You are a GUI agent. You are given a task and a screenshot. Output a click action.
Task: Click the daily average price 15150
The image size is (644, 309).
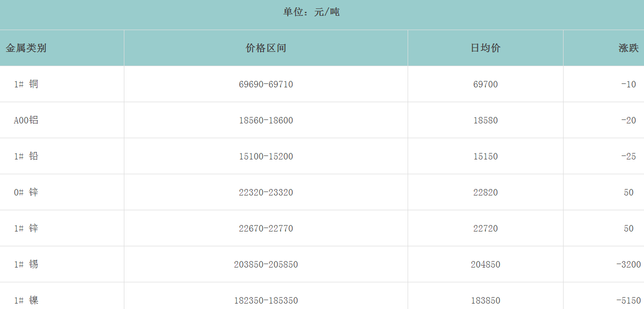click(x=485, y=156)
